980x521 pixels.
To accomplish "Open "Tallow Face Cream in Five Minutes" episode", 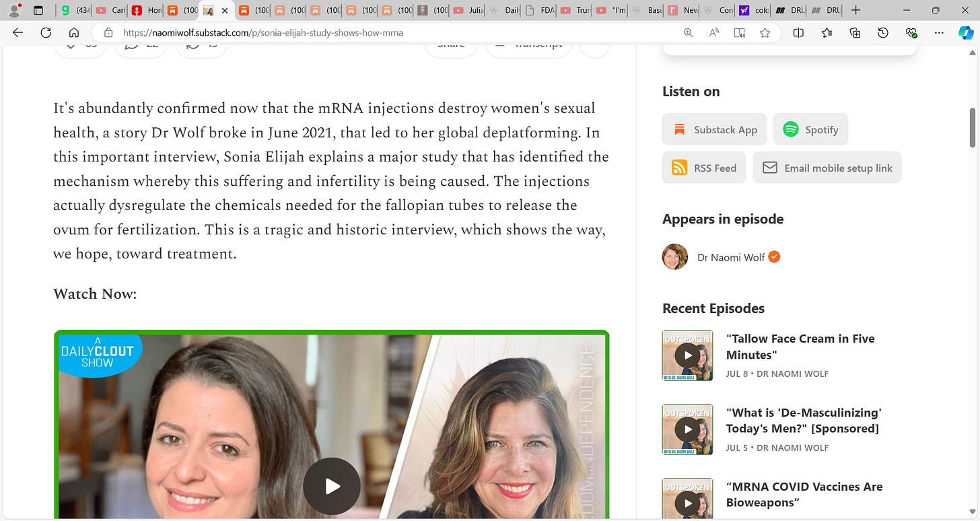I will [x=800, y=347].
